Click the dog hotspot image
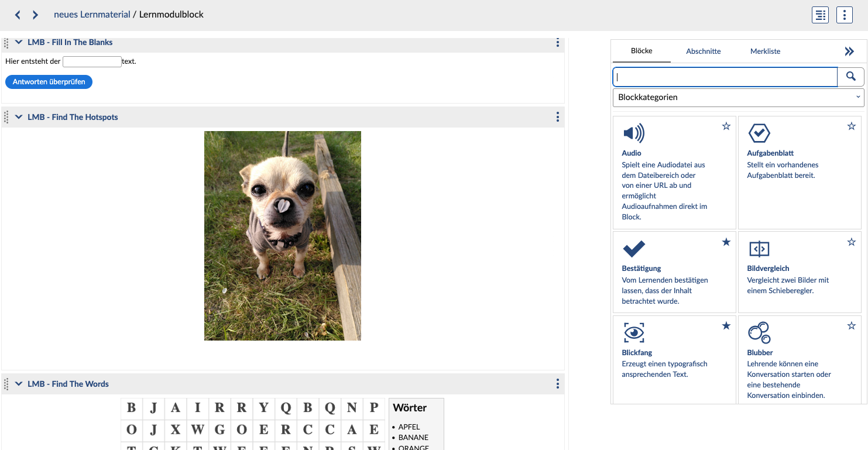Image resolution: width=868 pixels, height=450 pixels. pos(283,236)
